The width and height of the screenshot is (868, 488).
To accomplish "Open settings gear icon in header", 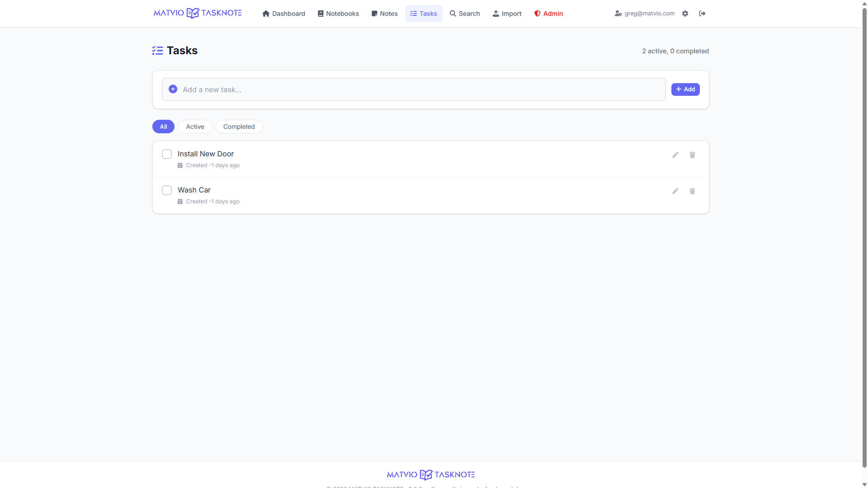I will click(x=685, y=14).
